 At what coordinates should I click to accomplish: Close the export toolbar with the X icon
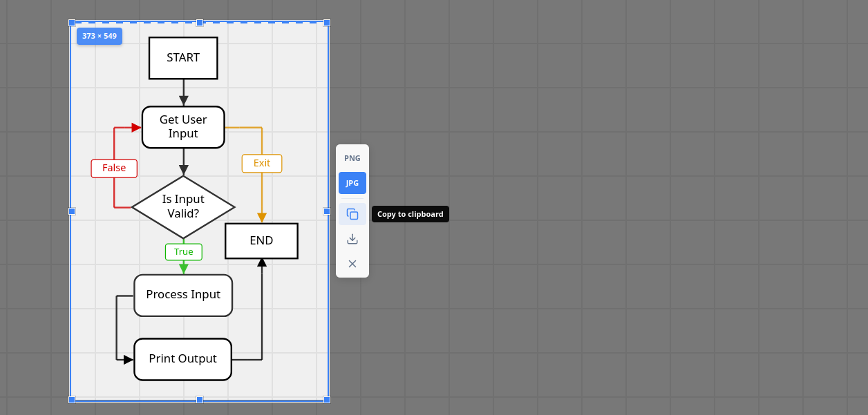point(352,263)
